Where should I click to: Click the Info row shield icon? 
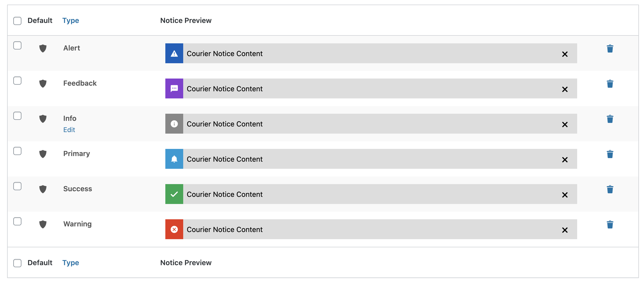43,119
